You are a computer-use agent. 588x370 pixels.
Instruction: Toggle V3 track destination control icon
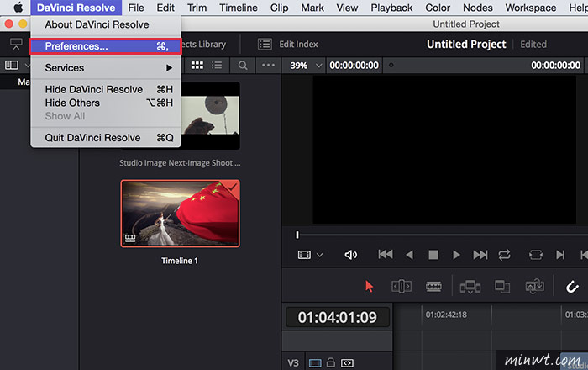pyautogui.click(x=347, y=363)
